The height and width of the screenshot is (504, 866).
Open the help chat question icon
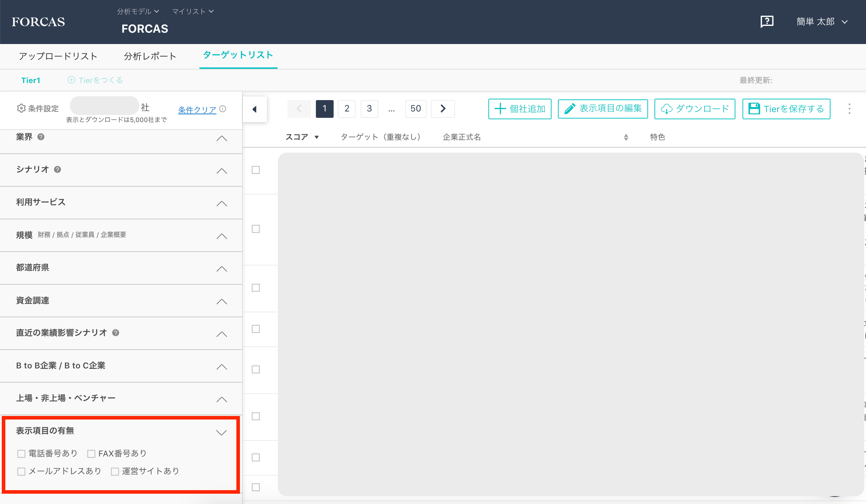point(767,22)
